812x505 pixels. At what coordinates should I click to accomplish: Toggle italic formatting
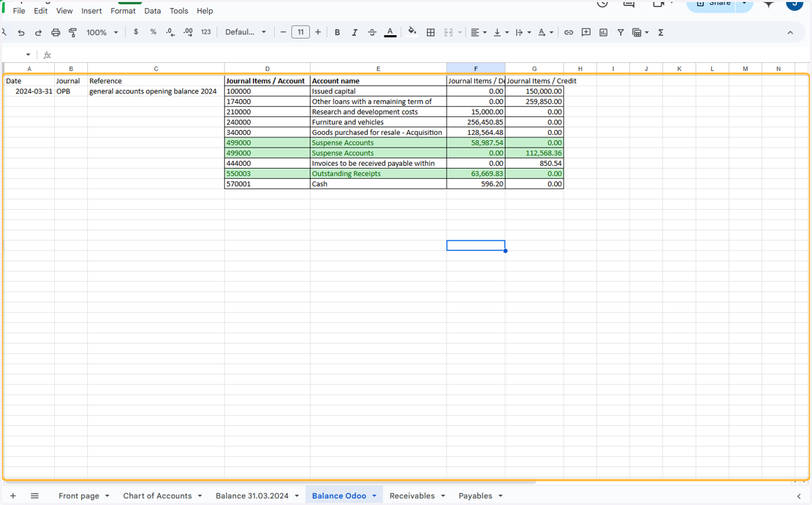pyautogui.click(x=354, y=32)
